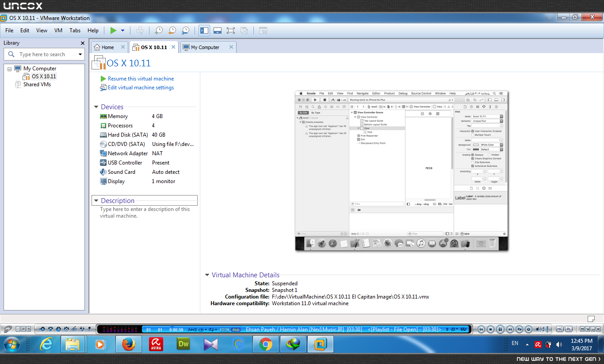Image resolution: width=604 pixels, height=364 pixels.
Task: Resume this virtual machine
Action: point(137,79)
